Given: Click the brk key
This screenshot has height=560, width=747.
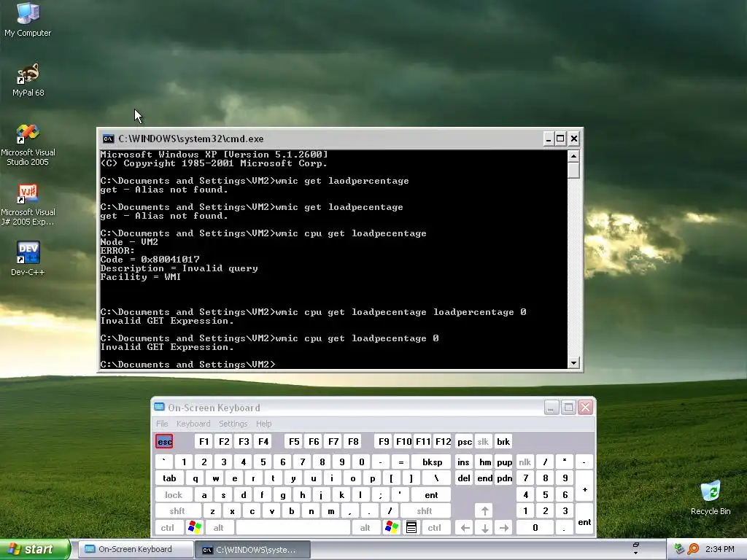Looking at the screenshot, I should [503, 441].
